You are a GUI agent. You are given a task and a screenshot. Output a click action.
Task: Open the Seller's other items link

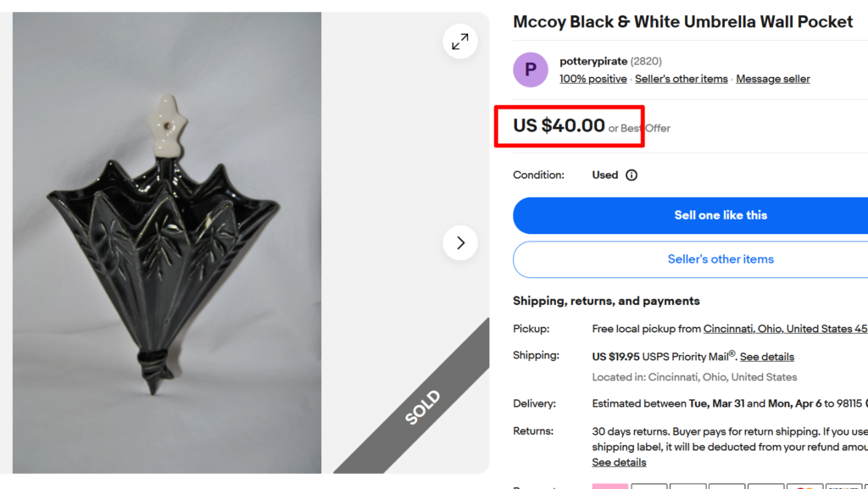click(682, 79)
